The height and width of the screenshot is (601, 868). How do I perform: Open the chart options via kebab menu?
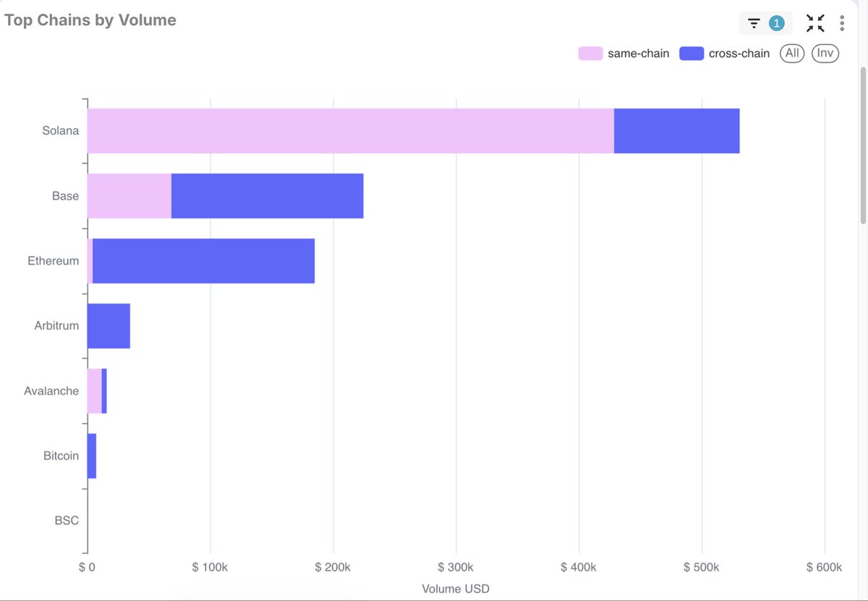[841, 22]
